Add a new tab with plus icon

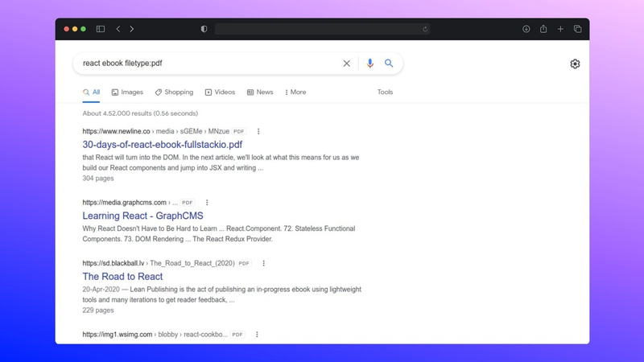[560, 29]
